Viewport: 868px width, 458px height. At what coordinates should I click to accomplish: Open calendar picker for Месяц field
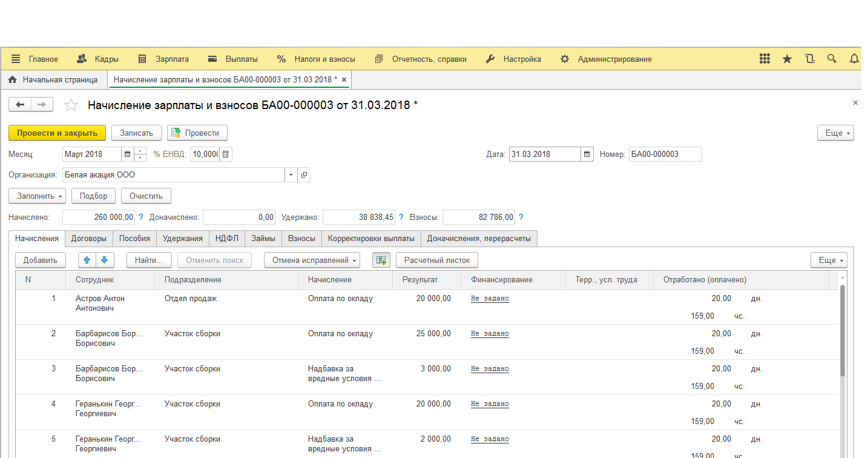127,154
